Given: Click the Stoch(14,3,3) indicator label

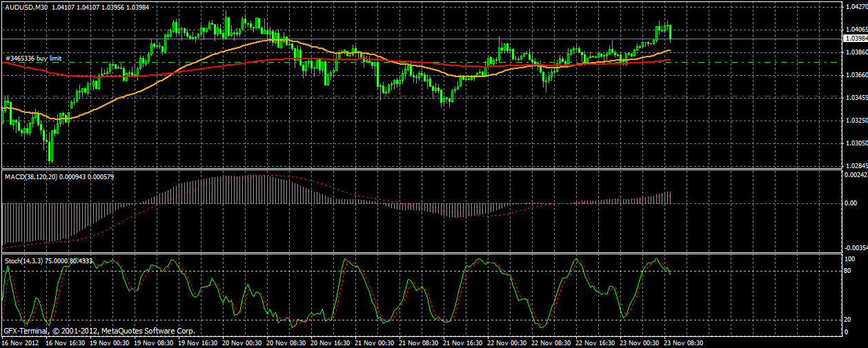Looking at the screenshot, I should (x=24, y=261).
